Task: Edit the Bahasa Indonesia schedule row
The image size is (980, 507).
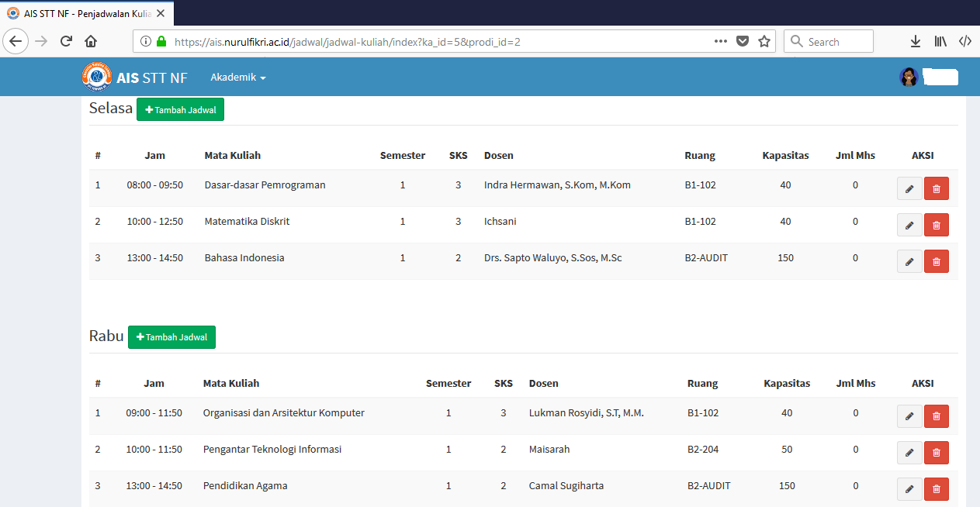Action: pos(909,261)
